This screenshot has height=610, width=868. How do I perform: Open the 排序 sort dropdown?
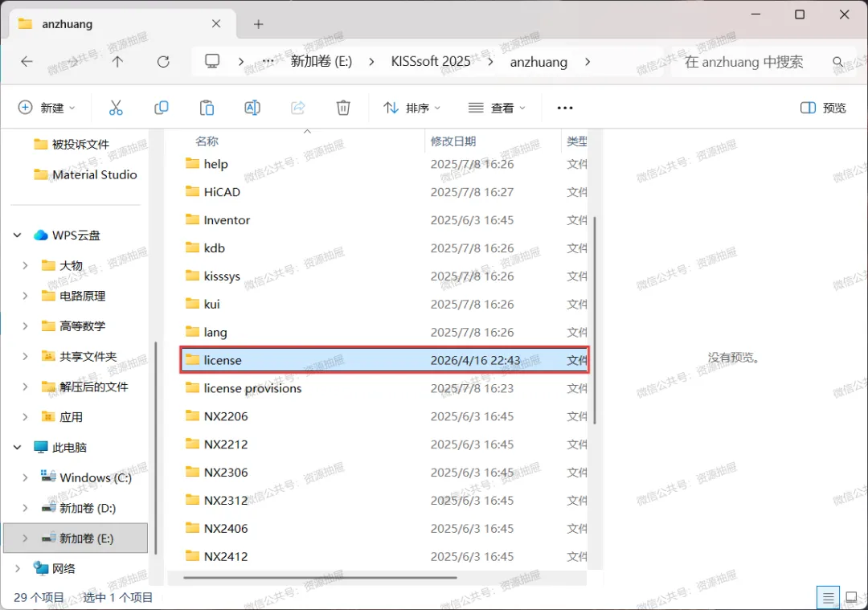pos(411,108)
